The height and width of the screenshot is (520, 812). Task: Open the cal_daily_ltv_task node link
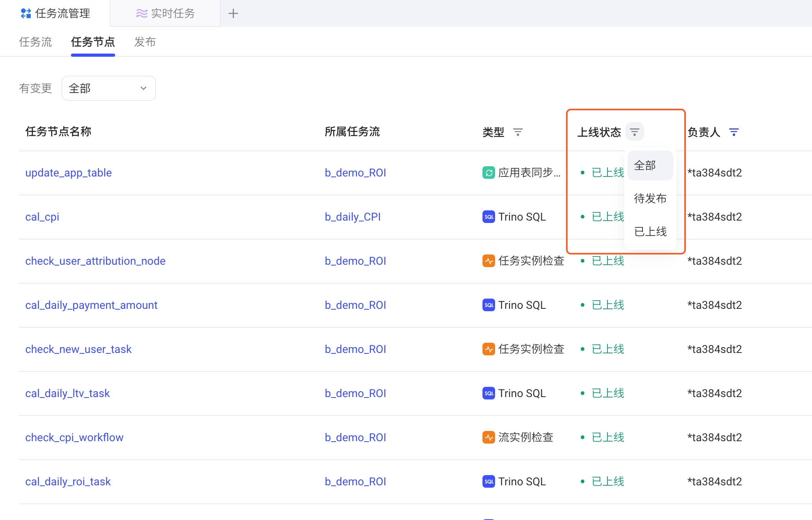pyautogui.click(x=67, y=393)
